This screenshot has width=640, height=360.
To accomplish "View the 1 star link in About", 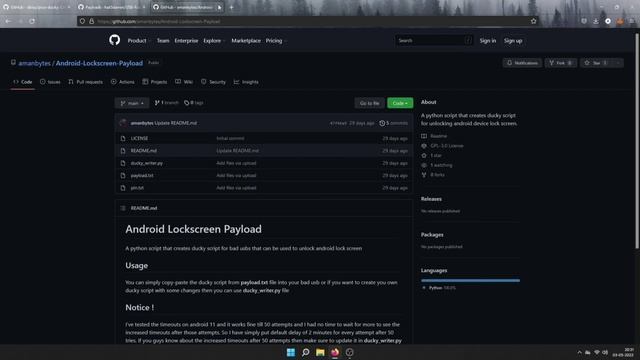I will coord(432,156).
